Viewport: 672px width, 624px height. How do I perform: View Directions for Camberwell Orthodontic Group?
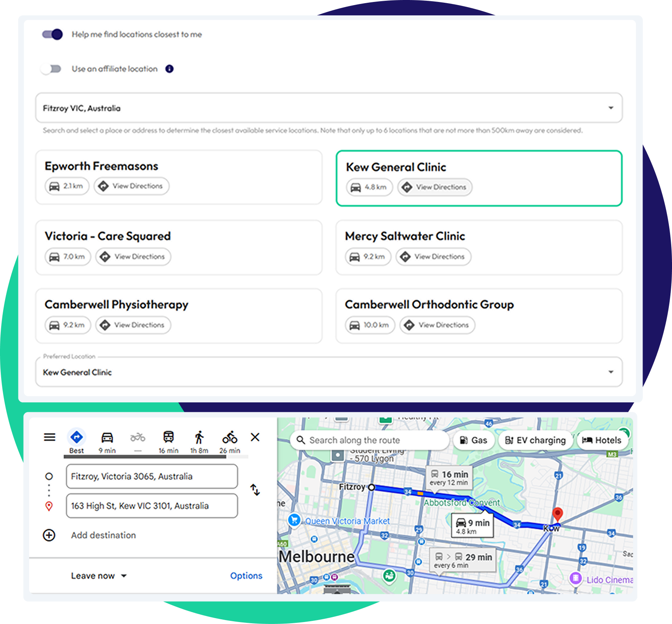pyautogui.click(x=437, y=325)
